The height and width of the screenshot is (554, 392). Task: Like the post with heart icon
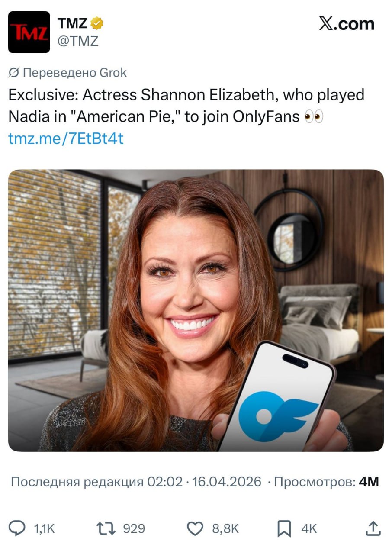[195, 528]
